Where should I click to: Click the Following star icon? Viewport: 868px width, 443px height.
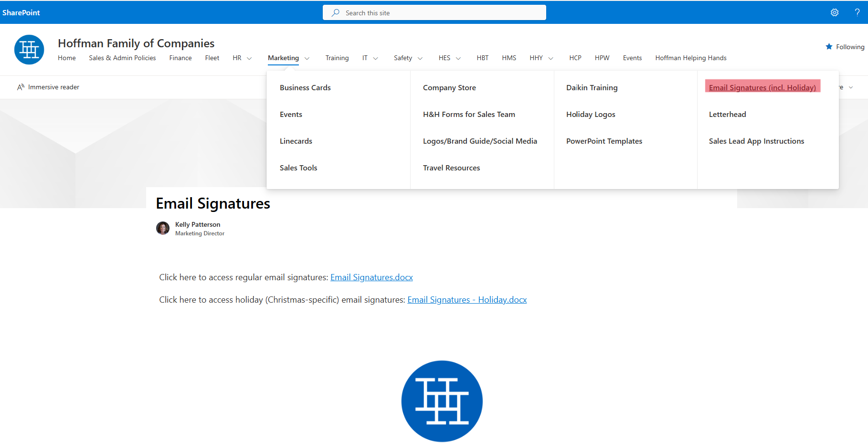tap(829, 47)
